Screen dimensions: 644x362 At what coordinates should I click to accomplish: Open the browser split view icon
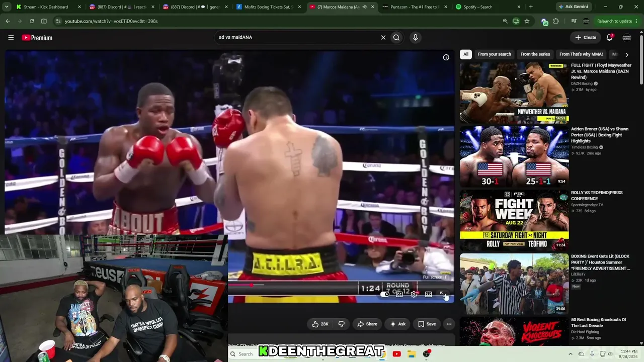coord(44,21)
